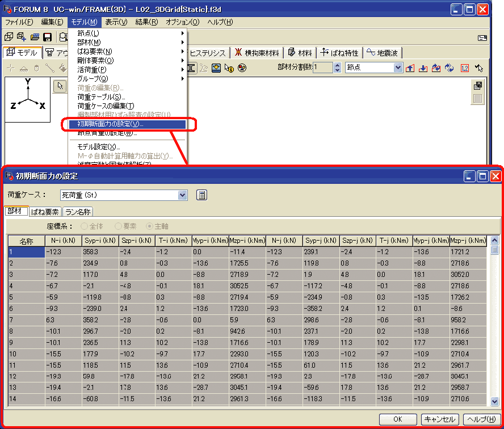Click the black cursor arrow icon in toolbar
Image resolution: width=504 pixels, height=429 pixels.
479,68
